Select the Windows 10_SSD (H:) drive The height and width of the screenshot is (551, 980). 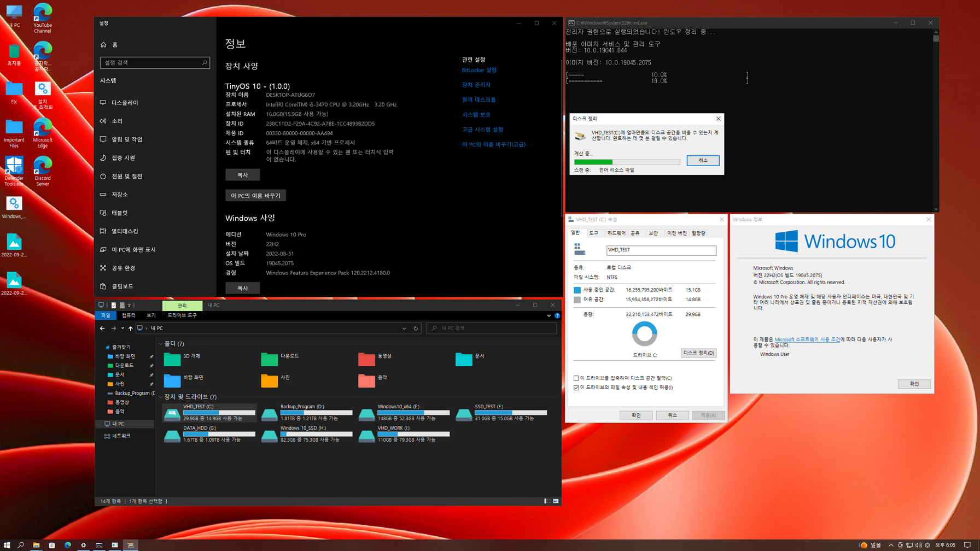(x=307, y=435)
